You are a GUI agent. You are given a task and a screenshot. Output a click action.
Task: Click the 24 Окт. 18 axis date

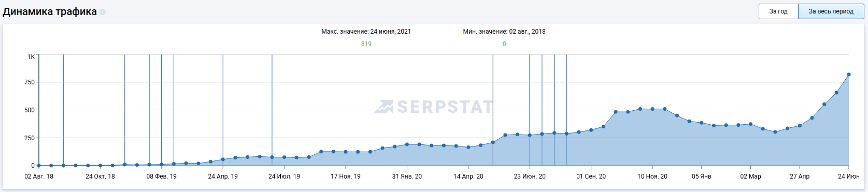100,176
